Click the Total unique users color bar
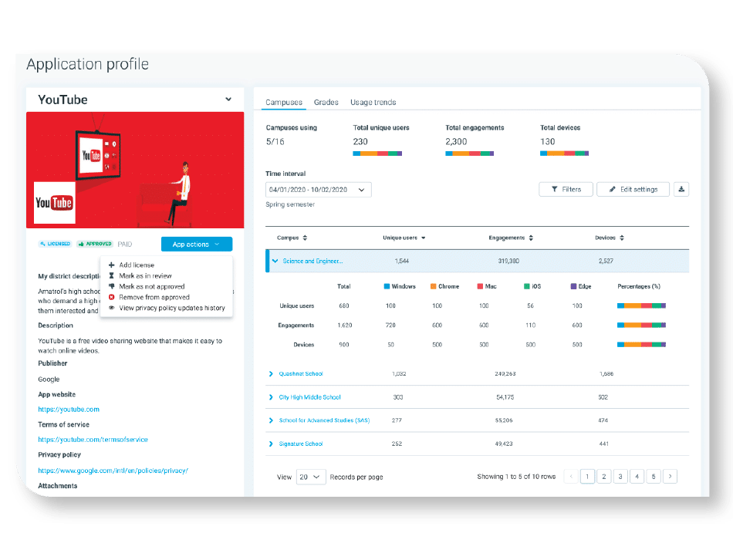The width and height of the screenshot is (733, 560). click(x=377, y=153)
